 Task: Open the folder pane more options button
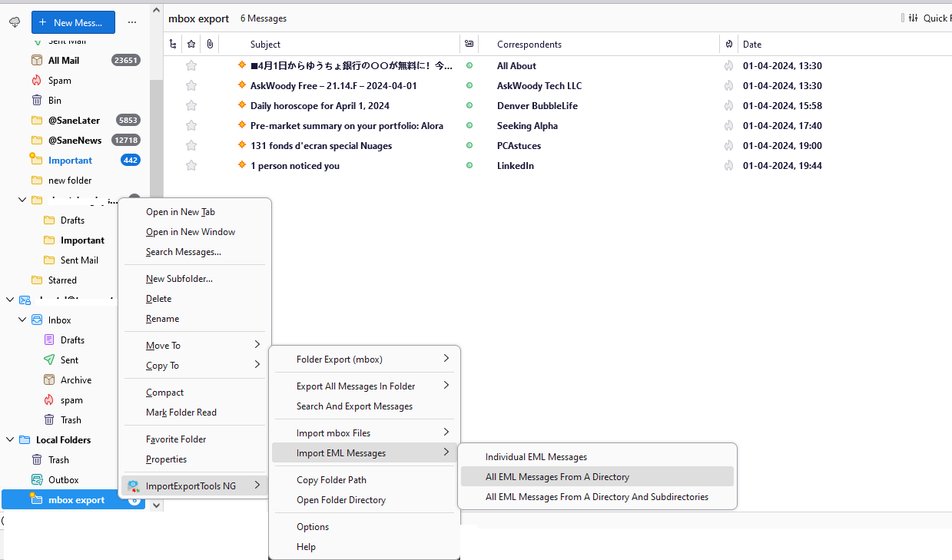pos(132,22)
